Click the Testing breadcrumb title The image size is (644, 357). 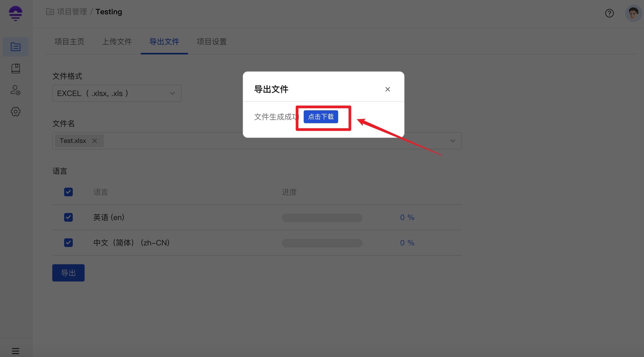tap(109, 12)
